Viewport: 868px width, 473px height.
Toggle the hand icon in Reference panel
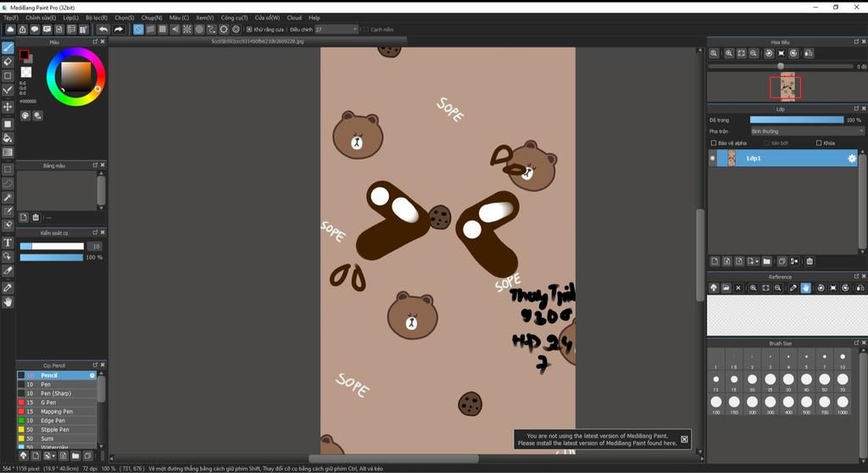tap(805, 288)
